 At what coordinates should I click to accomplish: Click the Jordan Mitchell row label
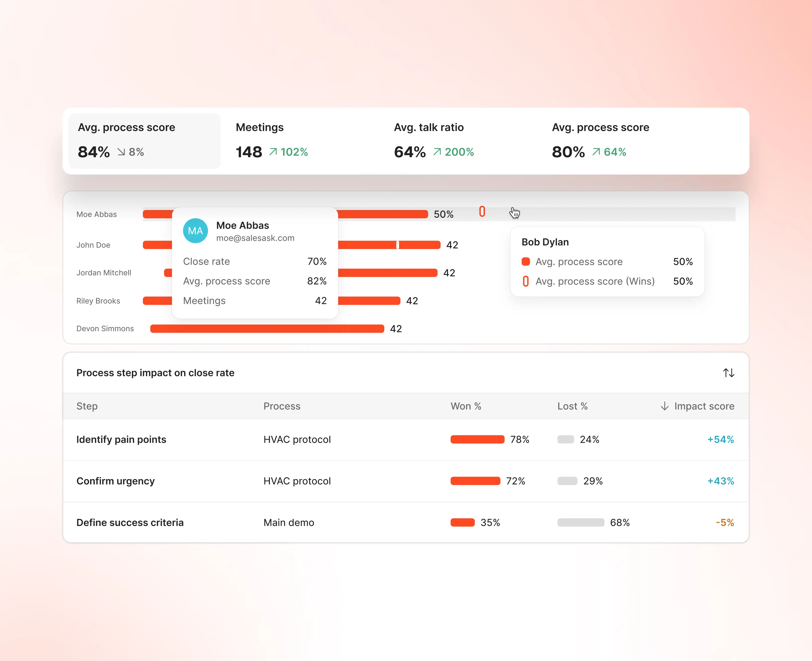(x=104, y=273)
